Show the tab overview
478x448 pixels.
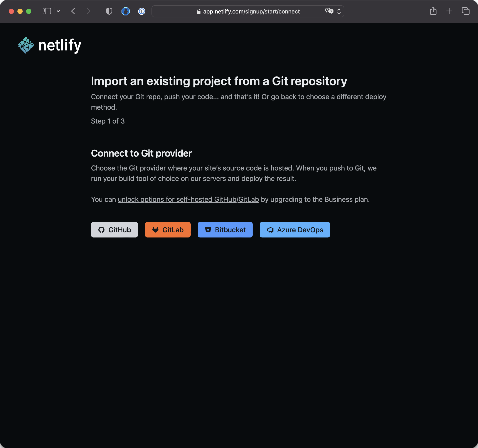point(466,11)
